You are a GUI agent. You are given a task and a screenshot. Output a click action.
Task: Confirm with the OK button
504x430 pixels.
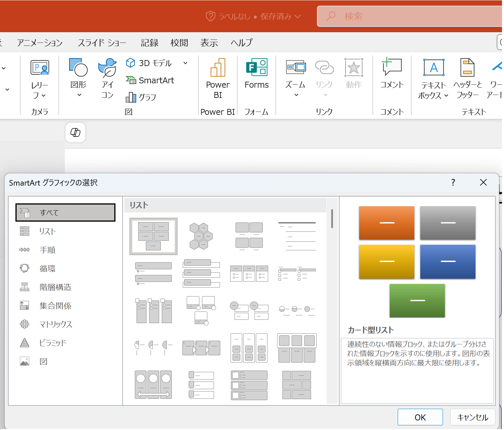tap(420, 417)
